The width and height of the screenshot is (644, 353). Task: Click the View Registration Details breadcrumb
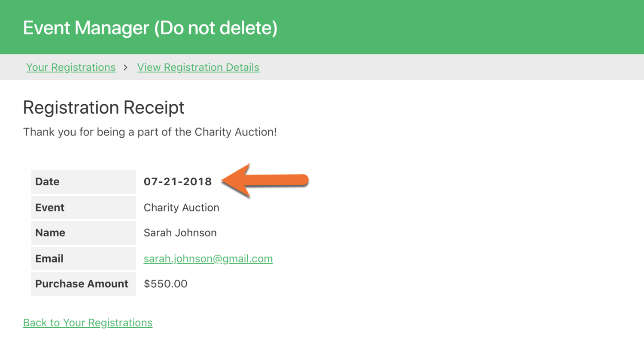click(198, 67)
